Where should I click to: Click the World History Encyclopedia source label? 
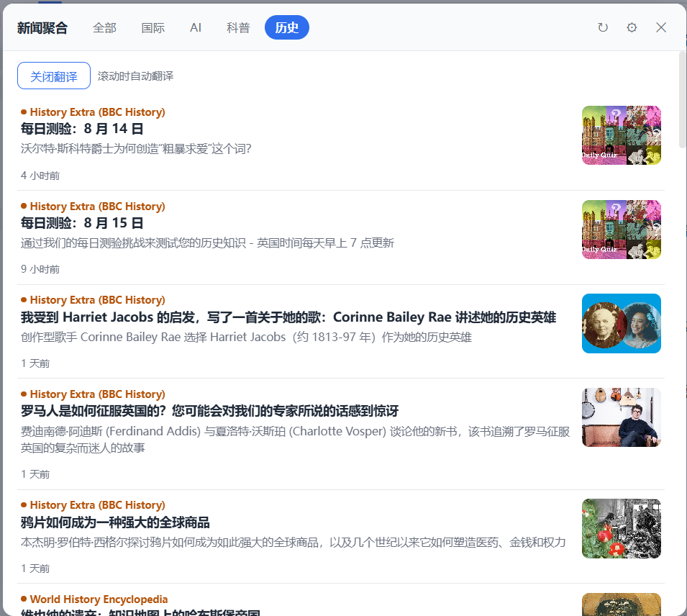tap(99, 599)
